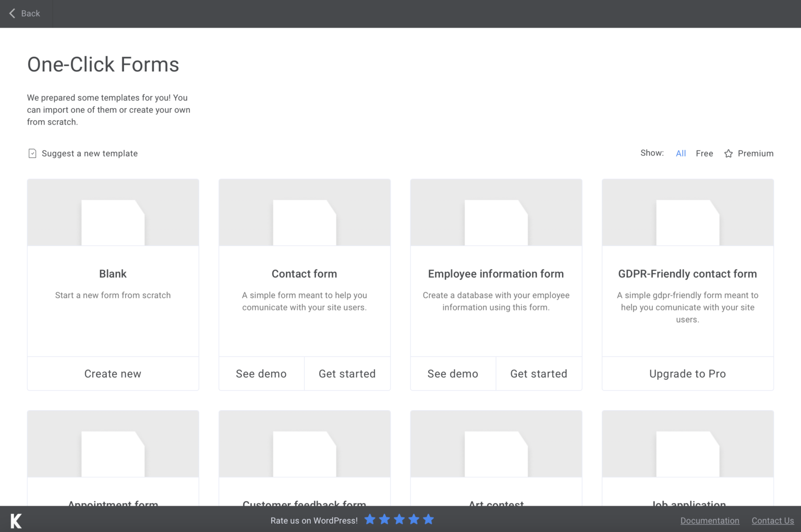See demo of Contact form

click(x=261, y=374)
